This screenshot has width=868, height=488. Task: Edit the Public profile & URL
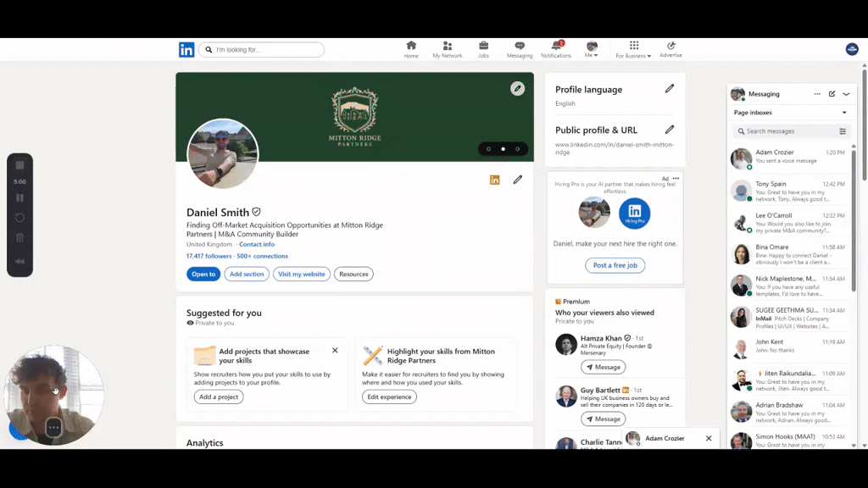(670, 130)
